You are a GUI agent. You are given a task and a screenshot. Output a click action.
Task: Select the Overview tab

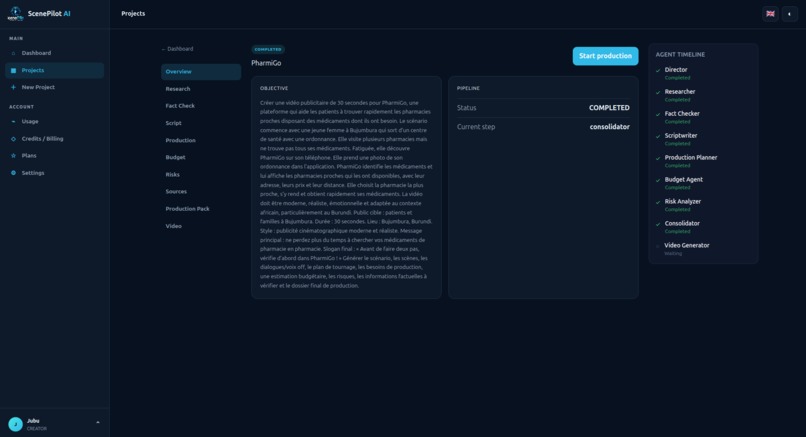201,72
